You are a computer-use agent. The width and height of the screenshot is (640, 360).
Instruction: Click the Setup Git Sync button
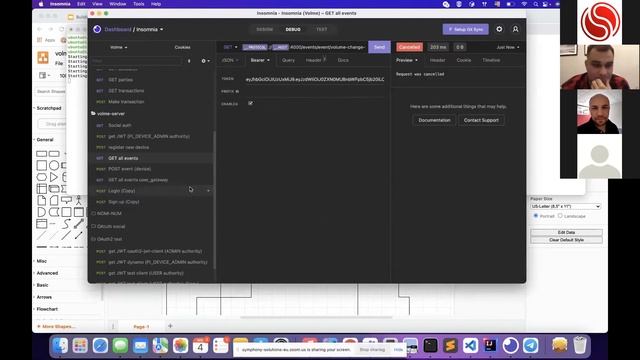coord(465,29)
